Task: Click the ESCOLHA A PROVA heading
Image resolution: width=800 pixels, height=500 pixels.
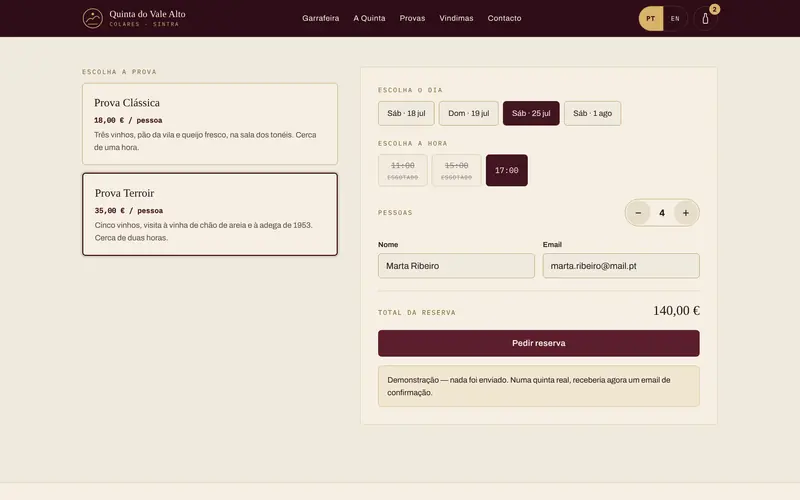Action: pos(119,72)
